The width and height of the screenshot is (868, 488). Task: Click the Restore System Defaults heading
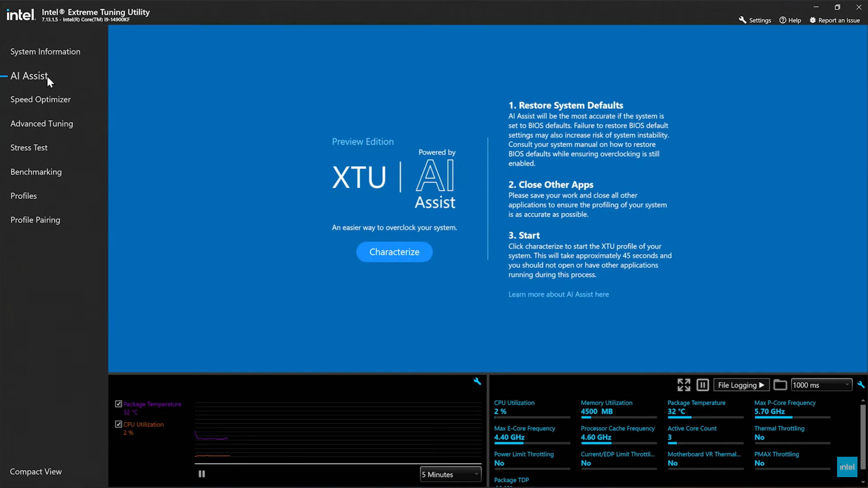point(566,105)
